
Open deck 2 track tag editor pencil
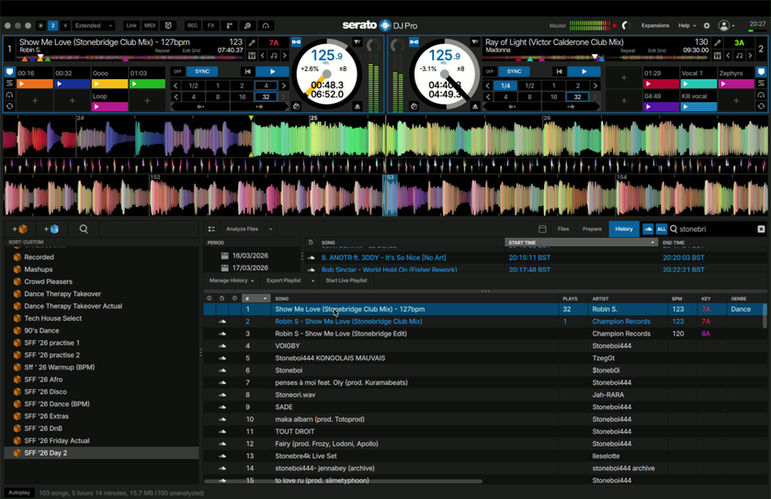717,43
